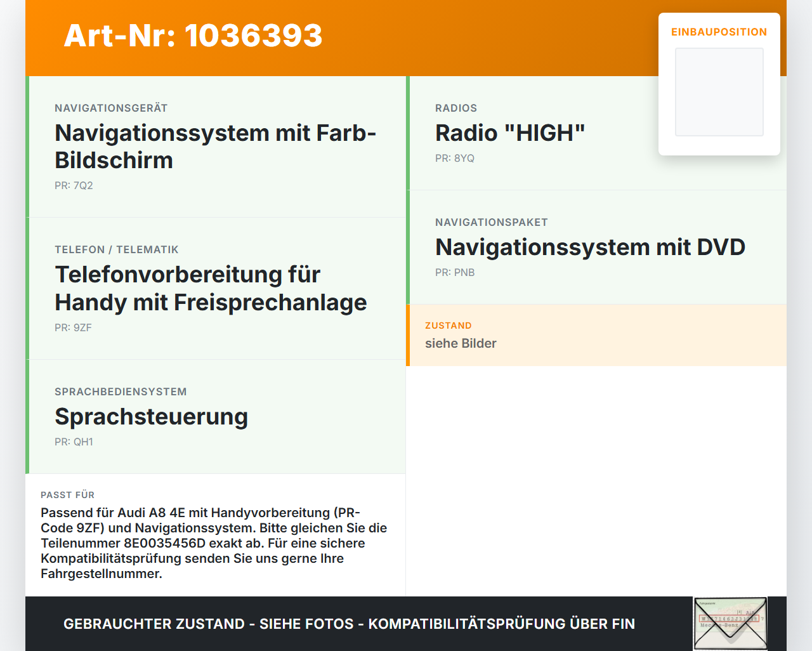The height and width of the screenshot is (651, 812).
Task: Click the ZUSTAND label in the orange box
Action: (x=449, y=325)
